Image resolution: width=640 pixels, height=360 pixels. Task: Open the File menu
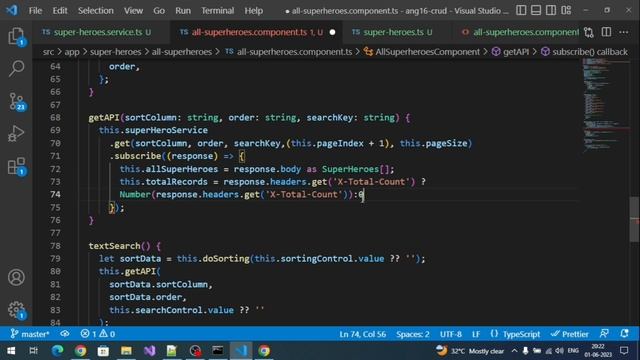(35, 11)
